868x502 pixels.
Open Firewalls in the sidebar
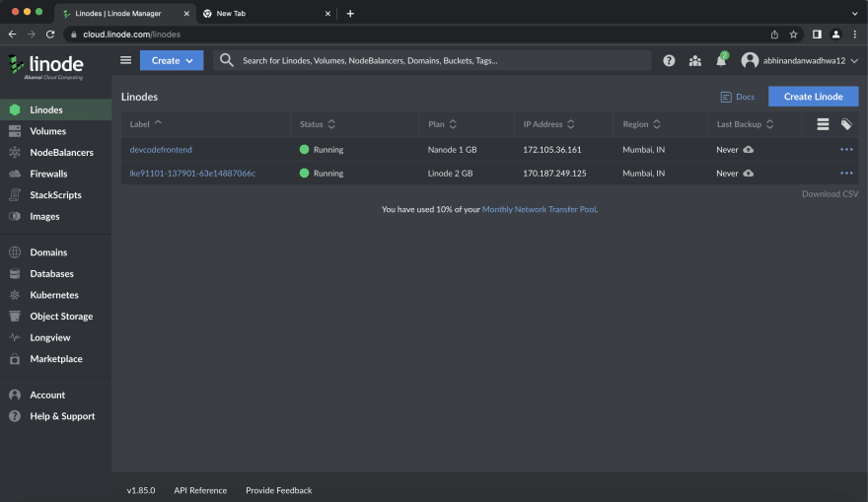(55, 174)
